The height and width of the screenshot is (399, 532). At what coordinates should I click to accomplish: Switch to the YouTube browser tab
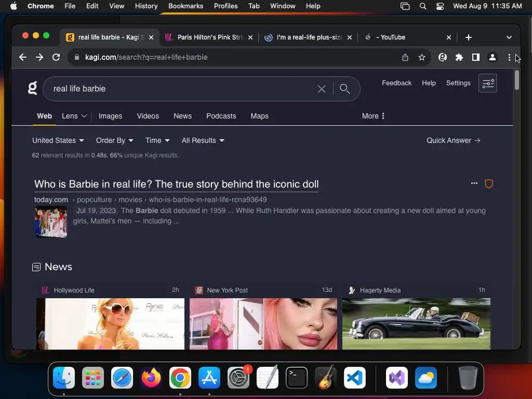pos(407,37)
